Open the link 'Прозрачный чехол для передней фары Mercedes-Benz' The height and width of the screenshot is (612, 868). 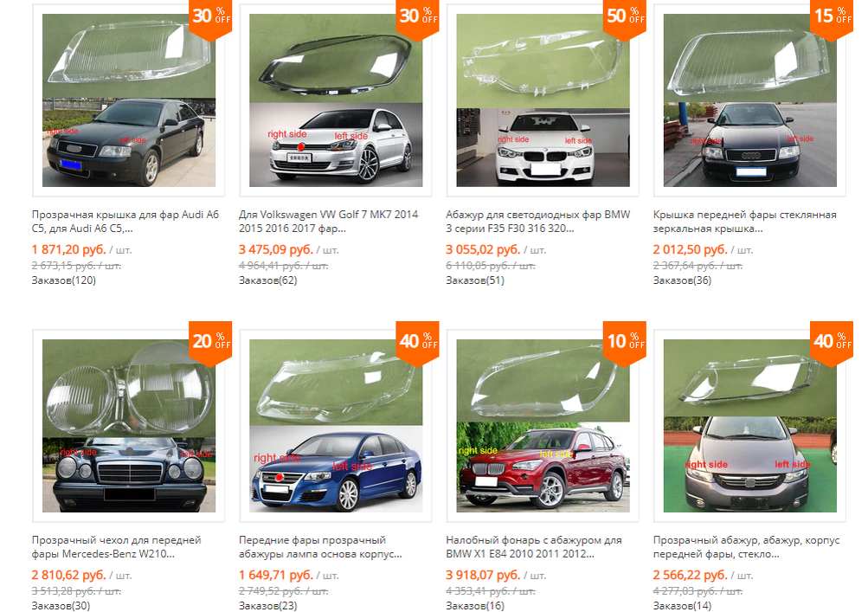[x=116, y=547]
